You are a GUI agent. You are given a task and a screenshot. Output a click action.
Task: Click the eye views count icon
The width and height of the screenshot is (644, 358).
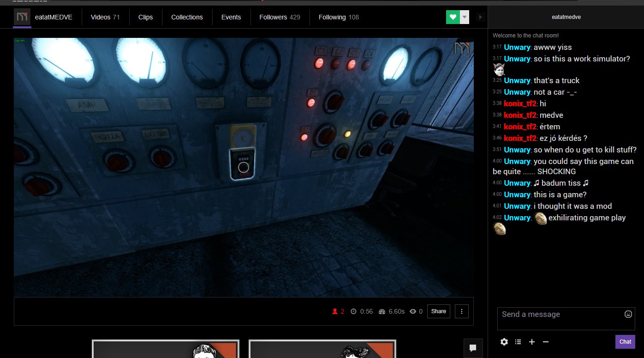tap(413, 311)
